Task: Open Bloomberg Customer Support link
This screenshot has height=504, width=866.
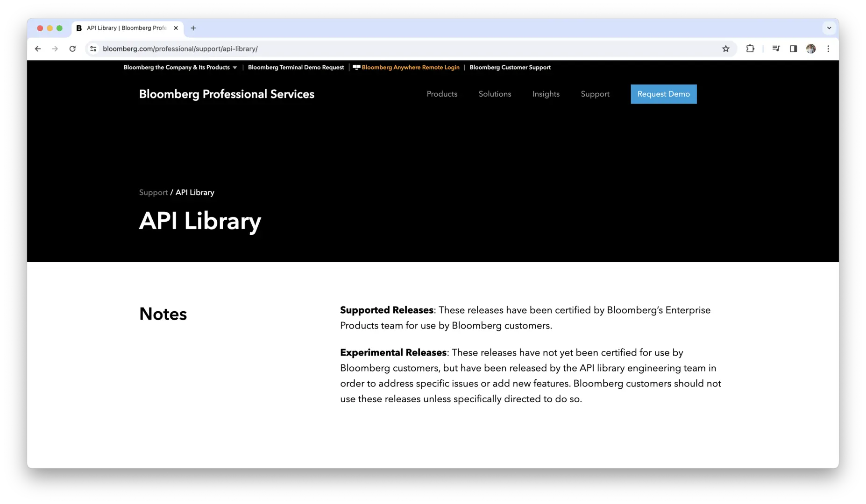Action: pyautogui.click(x=510, y=67)
